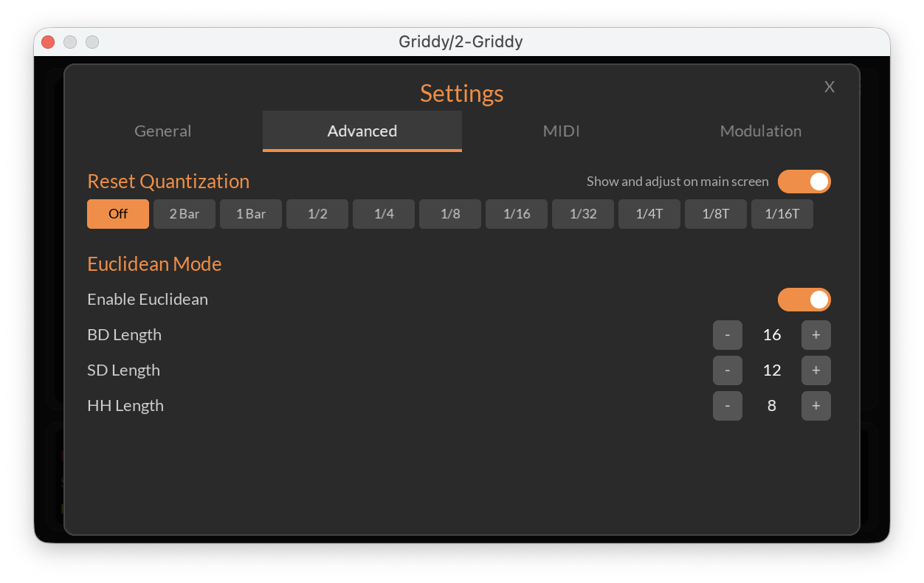
Task: Switch to the General settings tab
Action: (162, 131)
